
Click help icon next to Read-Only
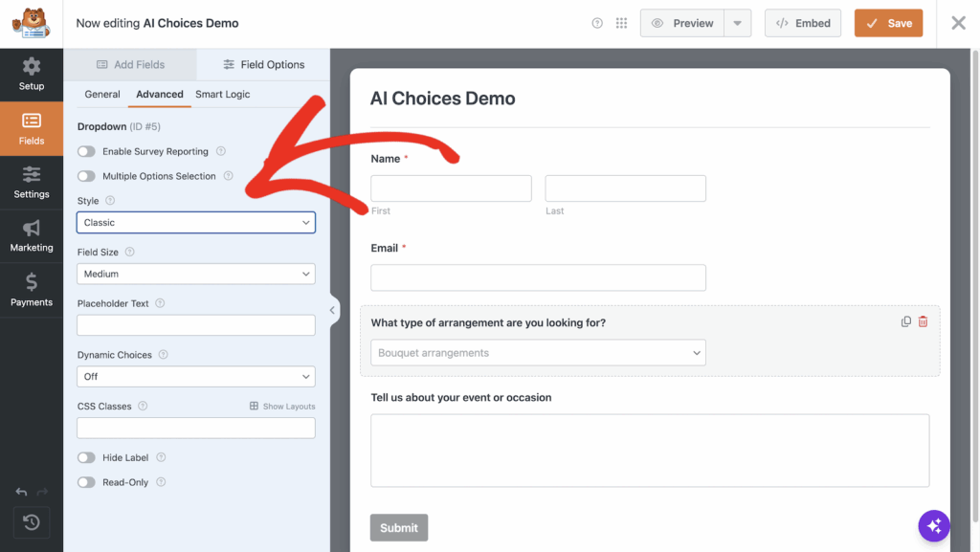point(161,482)
